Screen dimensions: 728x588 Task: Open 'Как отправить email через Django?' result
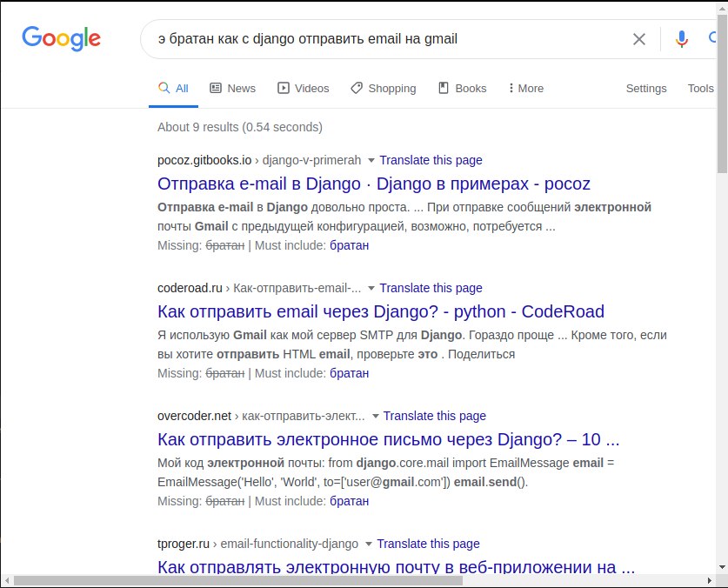[x=381, y=311]
